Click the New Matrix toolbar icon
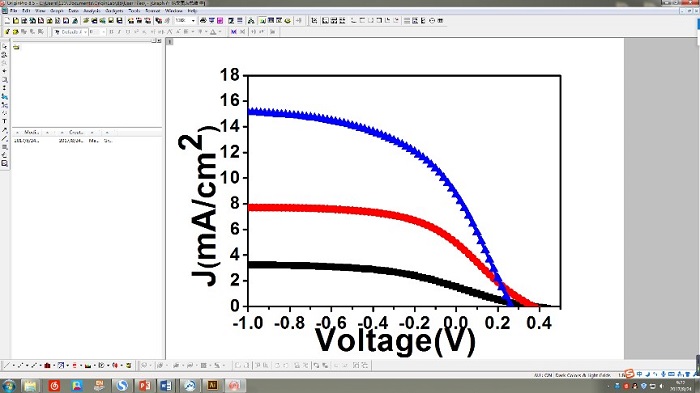Viewport: 700px width, 393px height. [x=49, y=21]
